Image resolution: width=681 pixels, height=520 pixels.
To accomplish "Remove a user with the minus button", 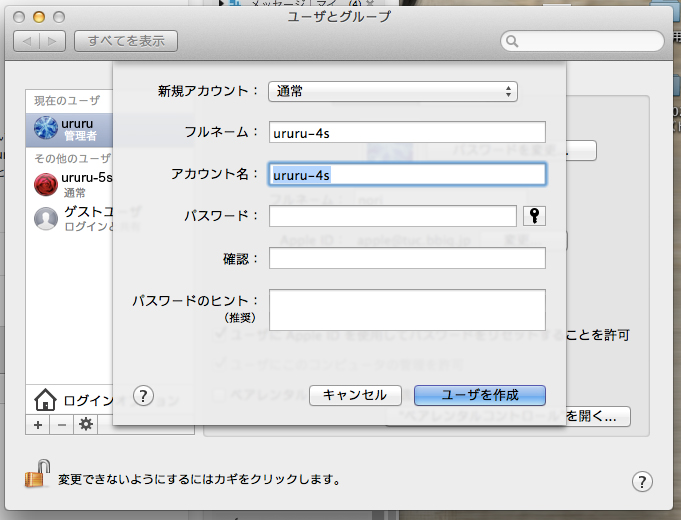I will [62, 424].
